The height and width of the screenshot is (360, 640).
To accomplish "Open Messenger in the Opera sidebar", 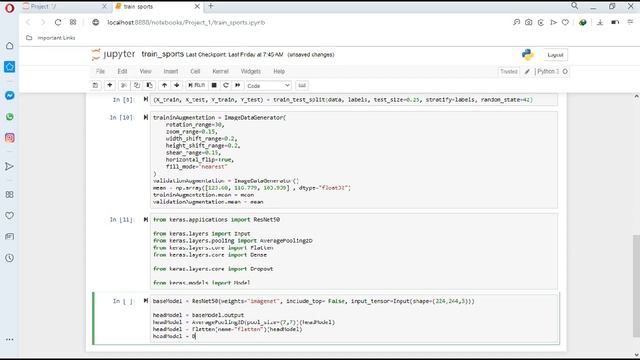I will (9, 96).
